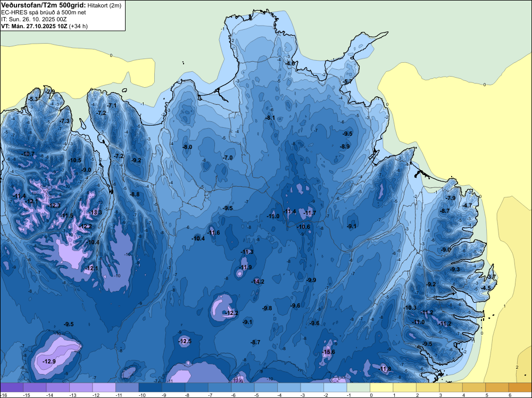Screen dimensions: 532x398
Task: Click the -7.0 temperature label
Action: click(228, 158)
